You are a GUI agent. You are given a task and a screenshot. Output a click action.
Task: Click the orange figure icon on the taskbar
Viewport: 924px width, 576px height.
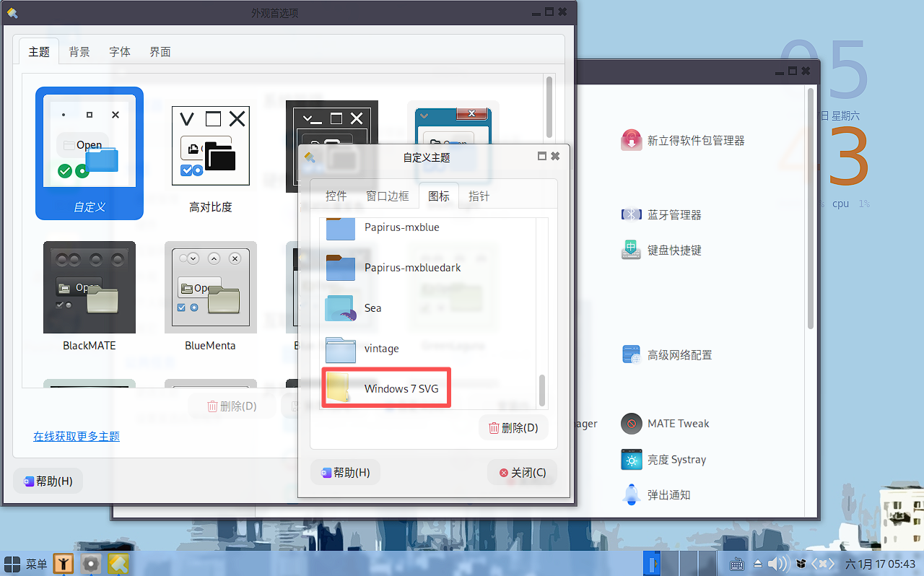pyautogui.click(x=64, y=564)
